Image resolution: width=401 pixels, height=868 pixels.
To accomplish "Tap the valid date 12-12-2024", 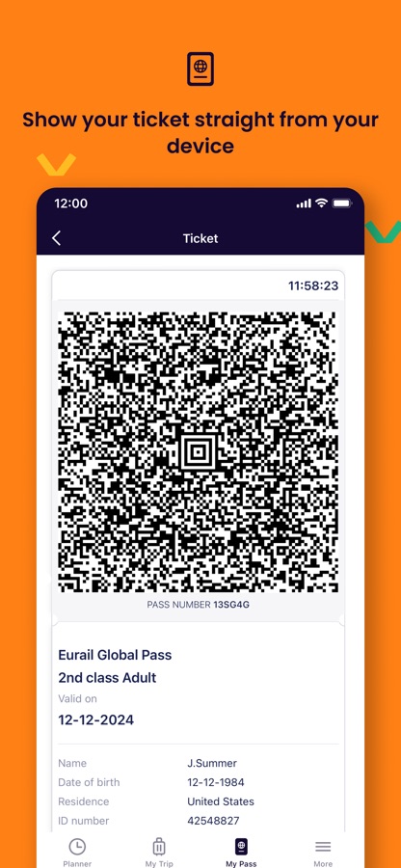I will tap(96, 719).
